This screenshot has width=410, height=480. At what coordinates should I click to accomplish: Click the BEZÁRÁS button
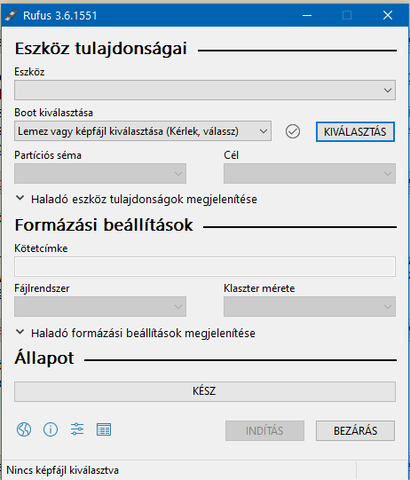tap(355, 431)
